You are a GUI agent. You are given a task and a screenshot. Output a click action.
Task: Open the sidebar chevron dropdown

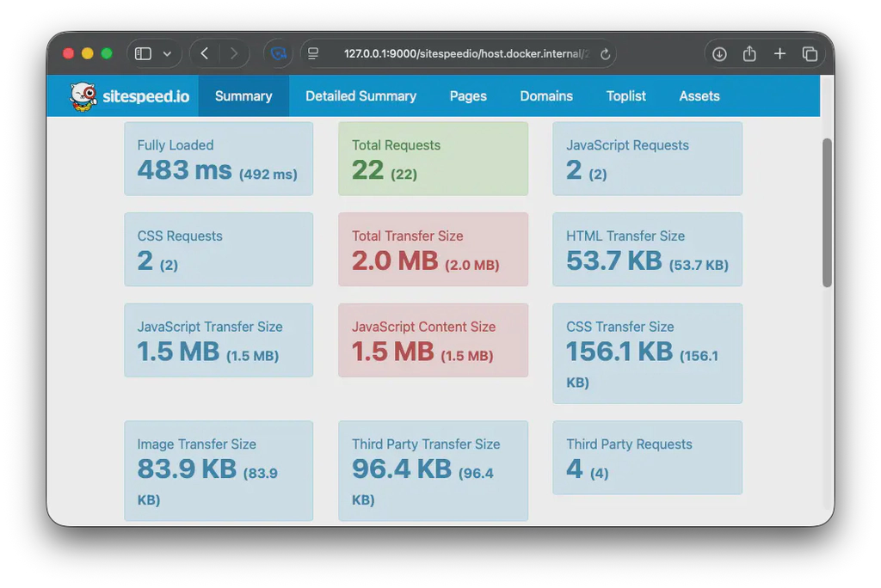(167, 53)
